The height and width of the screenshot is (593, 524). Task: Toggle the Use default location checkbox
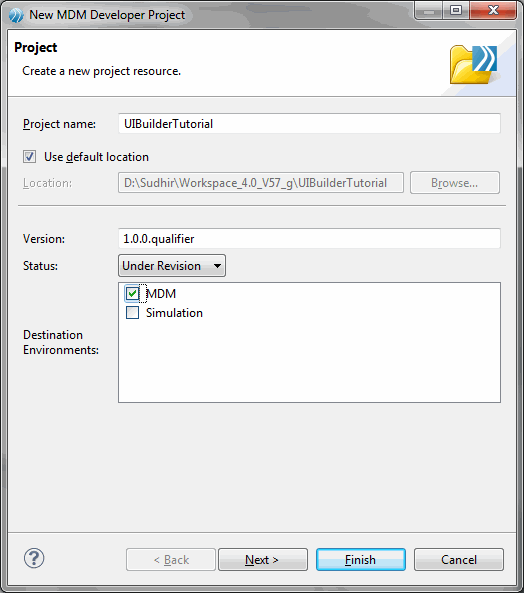(29, 157)
